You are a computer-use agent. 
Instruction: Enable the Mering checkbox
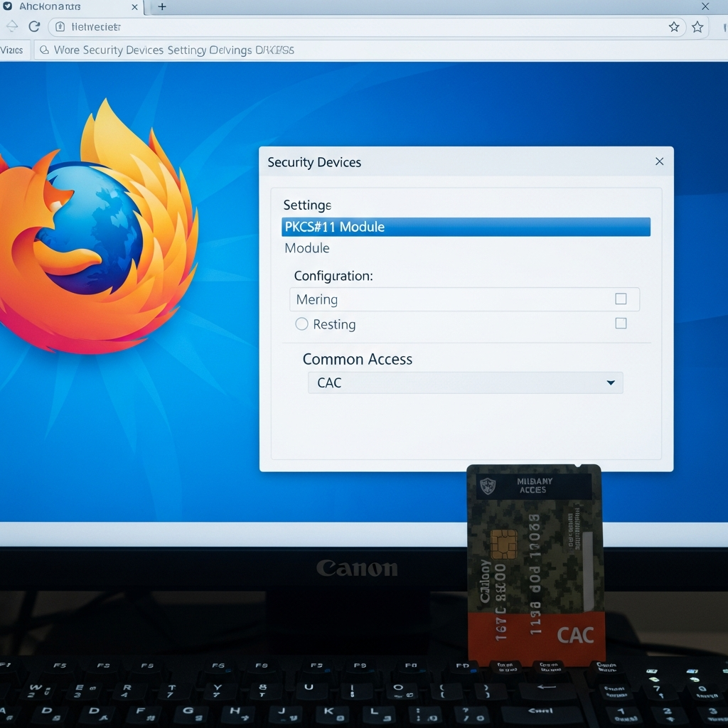621,299
